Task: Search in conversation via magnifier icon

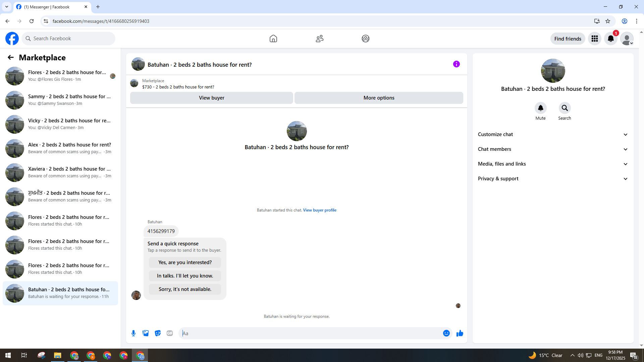Action: (565, 108)
